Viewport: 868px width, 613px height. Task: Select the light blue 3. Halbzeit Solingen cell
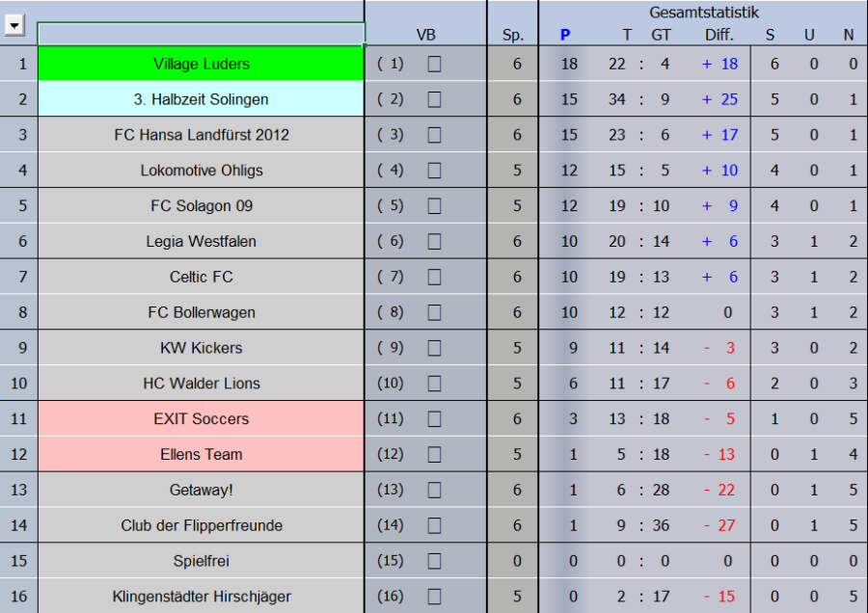[x=201, y=99]
